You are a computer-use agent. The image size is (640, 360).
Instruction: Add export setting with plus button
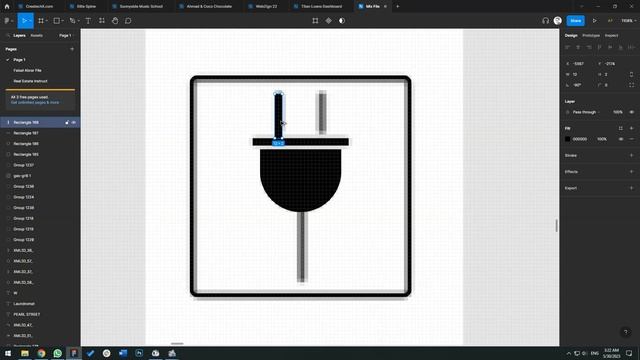click(631, 188)
